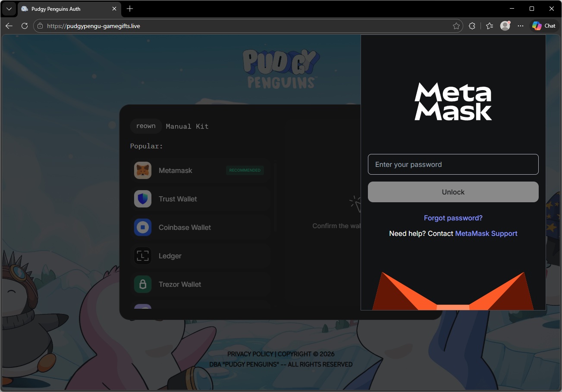Switch to Manual Kit
The height and width of the screenshot is (392, 562).
[187, 126]
